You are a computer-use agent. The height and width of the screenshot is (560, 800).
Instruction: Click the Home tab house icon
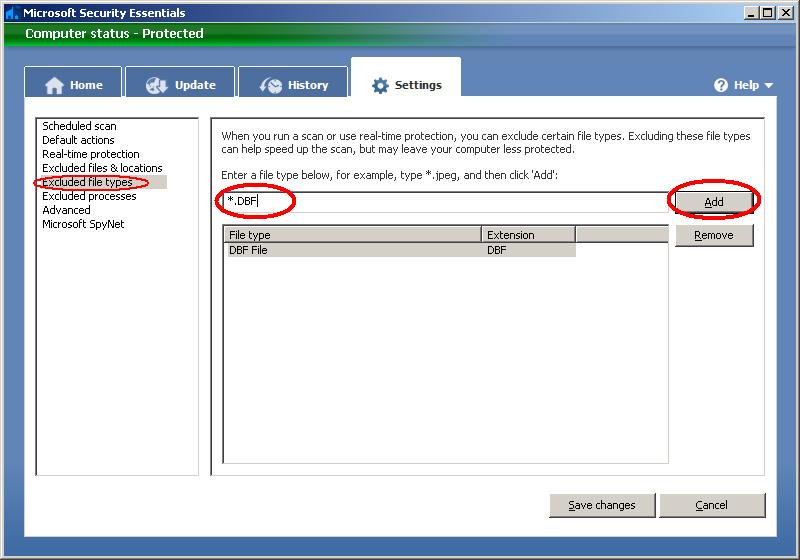(x=54, y=85)
